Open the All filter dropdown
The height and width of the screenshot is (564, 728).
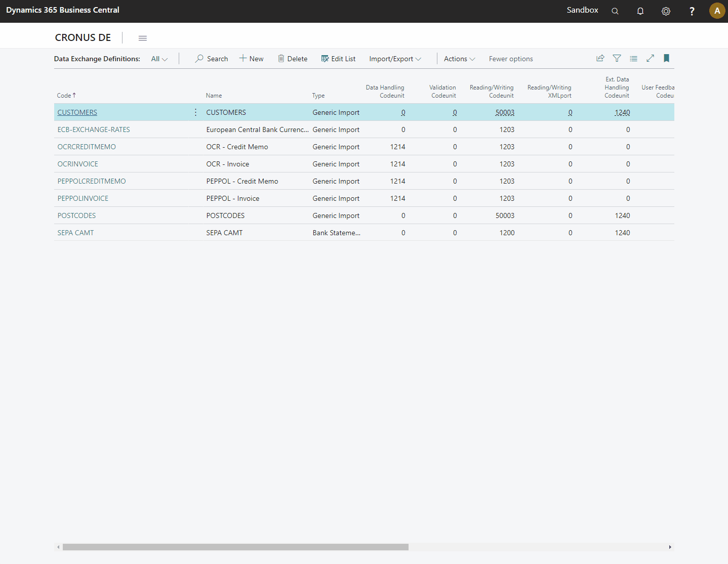click(x=159, y=59)
